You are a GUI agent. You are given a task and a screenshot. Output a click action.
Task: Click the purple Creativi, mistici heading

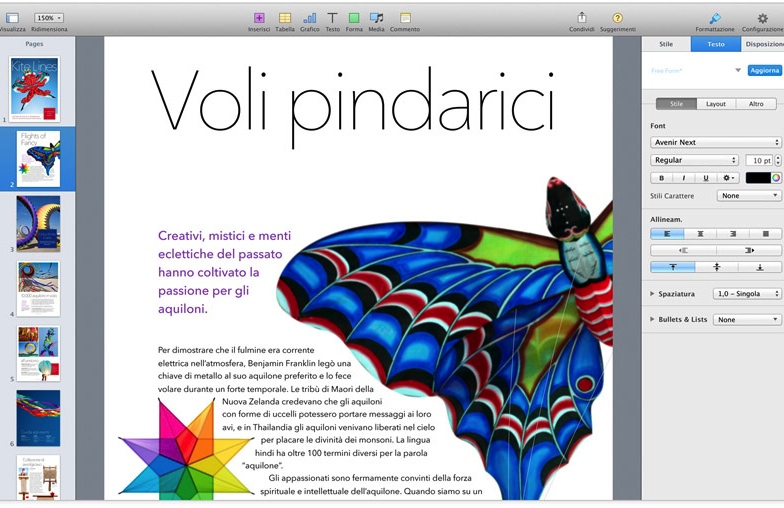coord(224,272)
